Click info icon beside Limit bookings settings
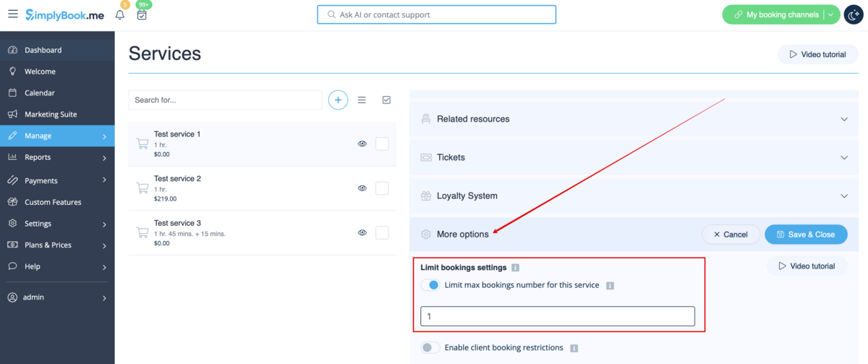The height and width of the screenshot is (364, 868). 515,268
